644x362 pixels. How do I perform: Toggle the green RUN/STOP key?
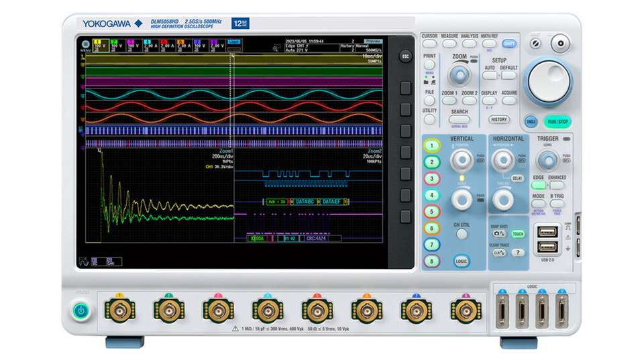[557, 121]
